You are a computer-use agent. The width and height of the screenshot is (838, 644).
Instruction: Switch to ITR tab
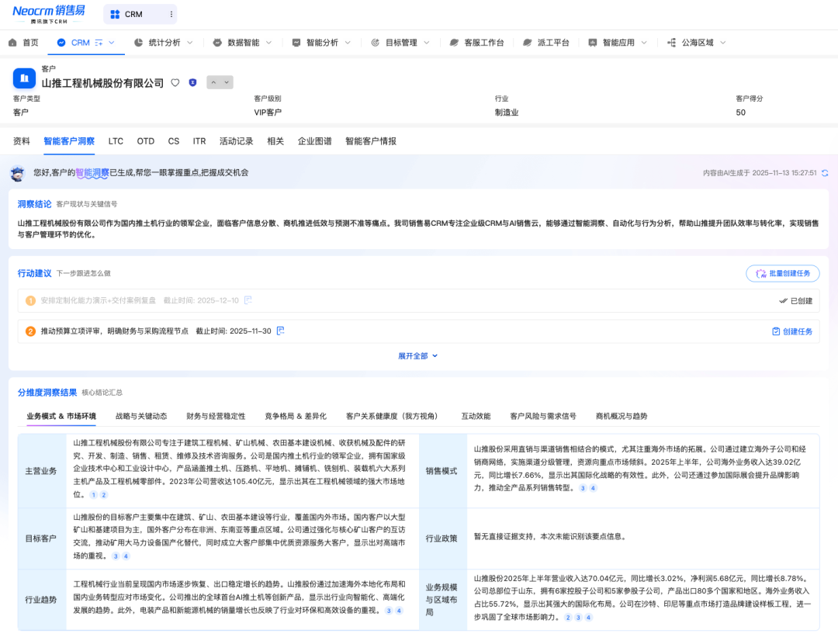pos(199,141)
